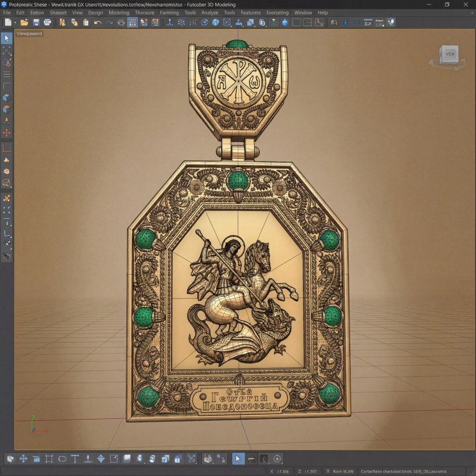Screen dimensions: 476x476
Task: Open the Edit menu
Action: (x=20, y=13)
